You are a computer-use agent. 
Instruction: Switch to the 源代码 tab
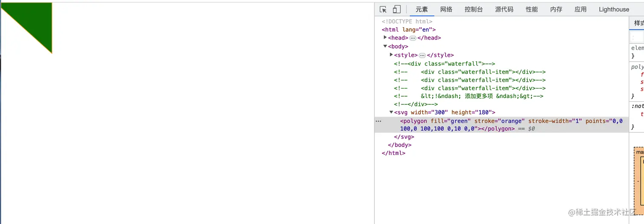[x=504, y=9]
